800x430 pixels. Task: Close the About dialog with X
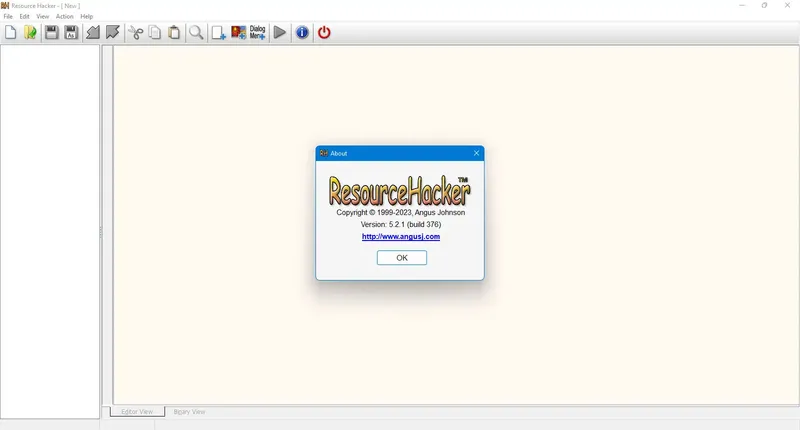click(x=477, y=153)
